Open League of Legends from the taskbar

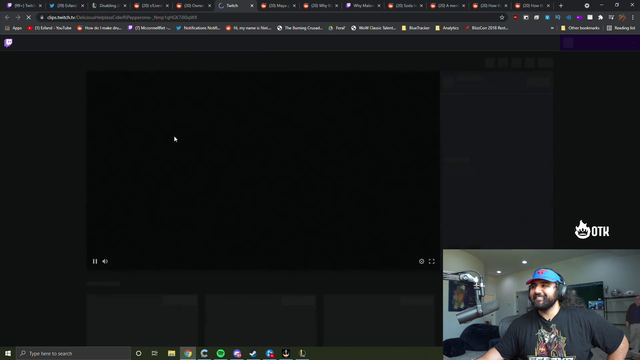[x=302, y=353]
